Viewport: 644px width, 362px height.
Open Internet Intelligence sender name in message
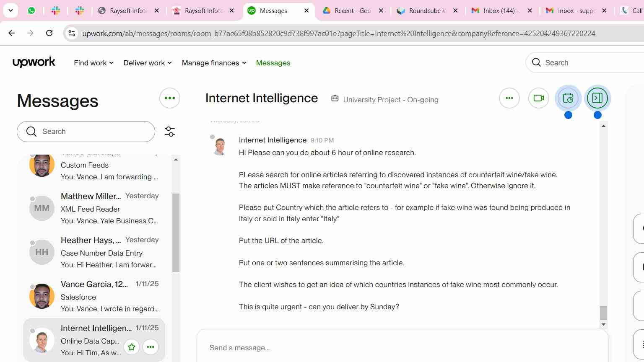click(273, 140)
